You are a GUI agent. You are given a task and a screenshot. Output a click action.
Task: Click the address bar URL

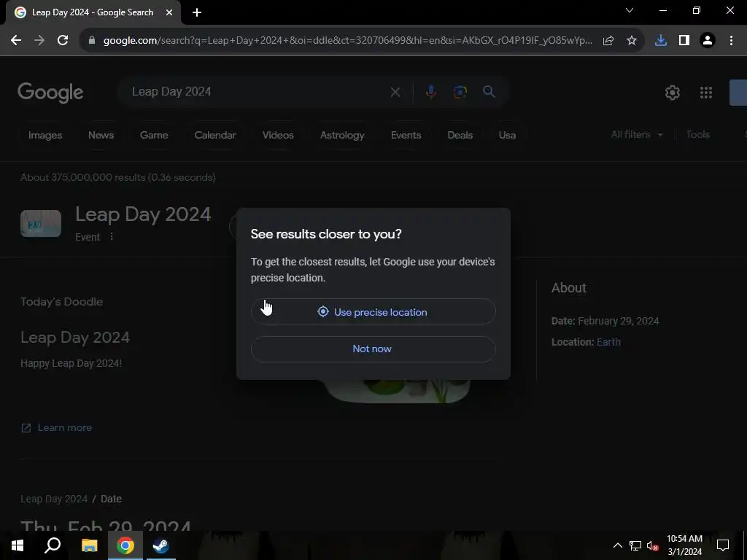[348, 41]
